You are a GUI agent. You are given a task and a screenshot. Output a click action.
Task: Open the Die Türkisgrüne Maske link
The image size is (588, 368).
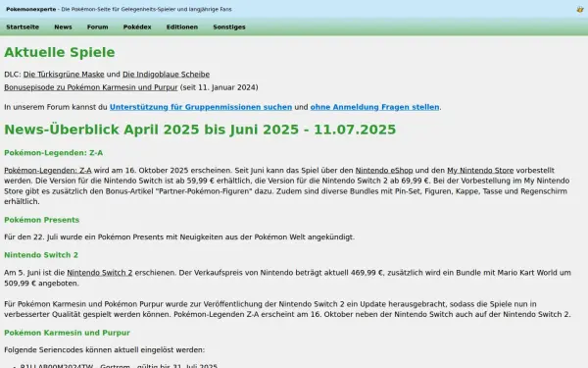click(64, 75)
